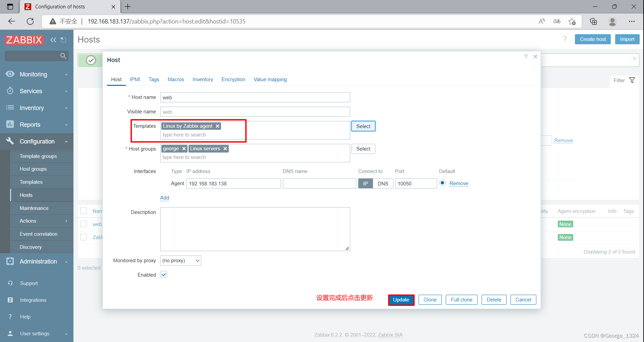Expand the Reports menu section
The image size is (644, 342).
(x=66, y=125)
